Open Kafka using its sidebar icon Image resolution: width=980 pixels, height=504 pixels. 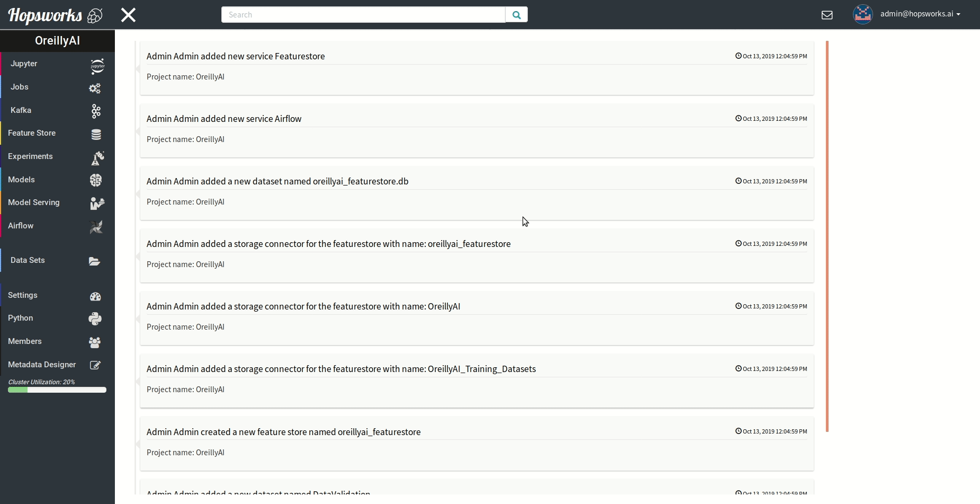[96, 111]
